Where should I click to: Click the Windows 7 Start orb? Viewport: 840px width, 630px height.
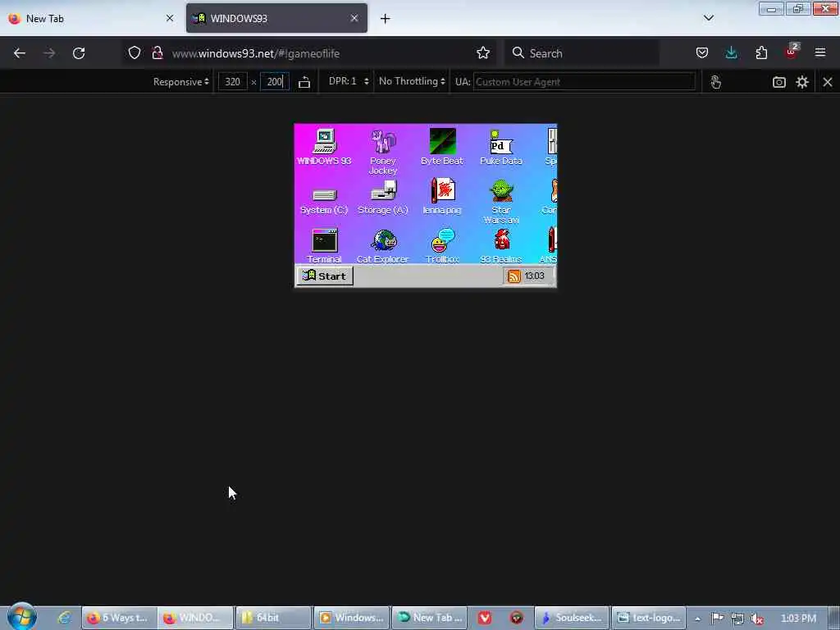(22, 617)
